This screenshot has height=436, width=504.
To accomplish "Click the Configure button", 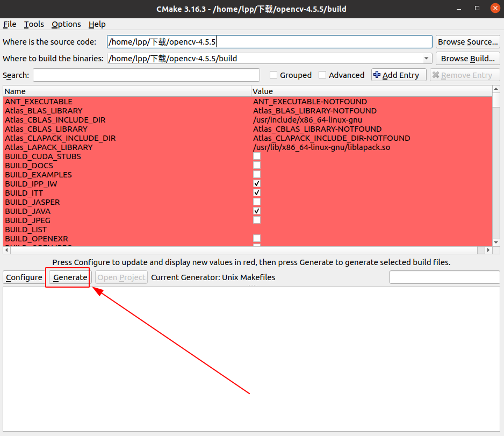I will [x=24, y=277].
